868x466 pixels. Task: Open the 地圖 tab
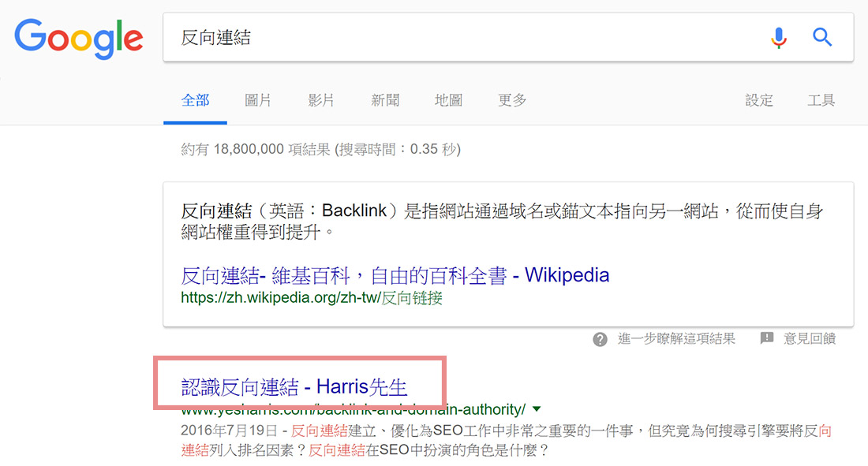coord(448,100)
